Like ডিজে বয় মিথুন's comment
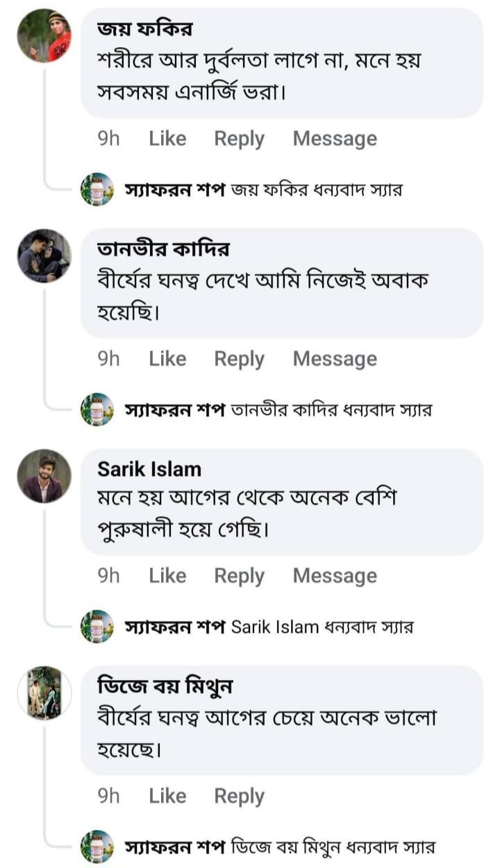Screen dimensions: 500x868 (167, 796)
